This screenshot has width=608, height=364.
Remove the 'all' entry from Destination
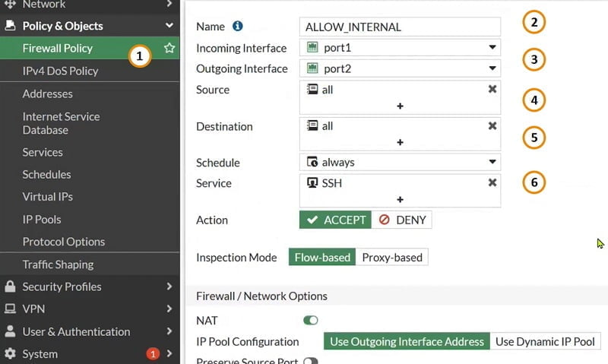click(x=492, y=125)
